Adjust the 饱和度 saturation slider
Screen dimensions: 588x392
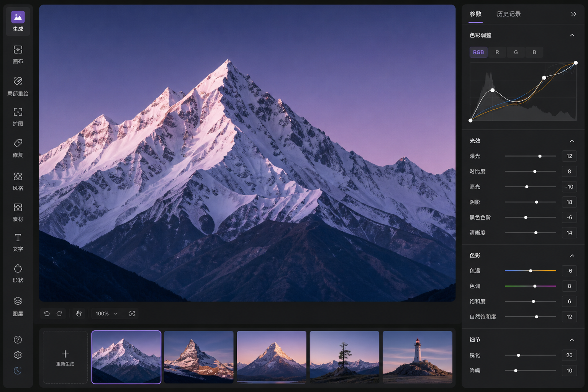(530, 302)
